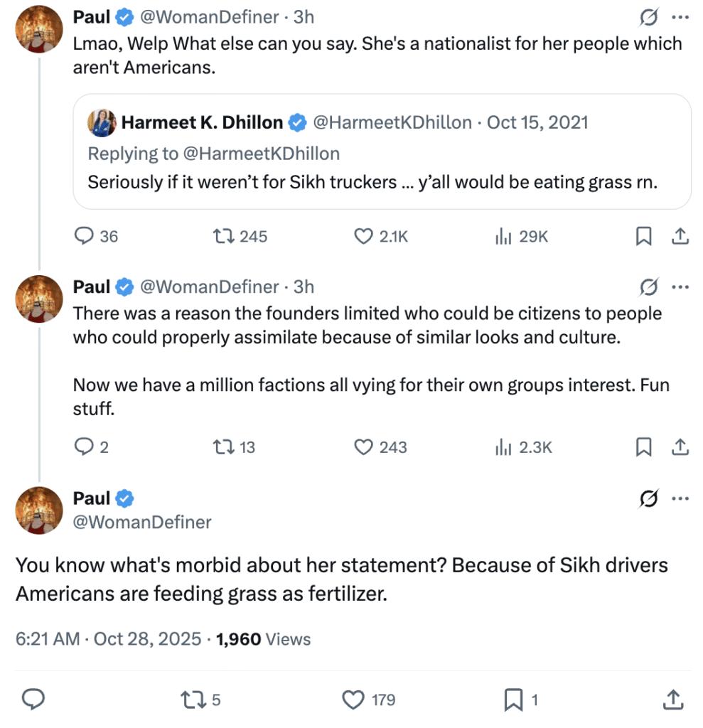Like the second tweet with 243 likes
This screenshot has width=703, height=728.
pos(364,447)
